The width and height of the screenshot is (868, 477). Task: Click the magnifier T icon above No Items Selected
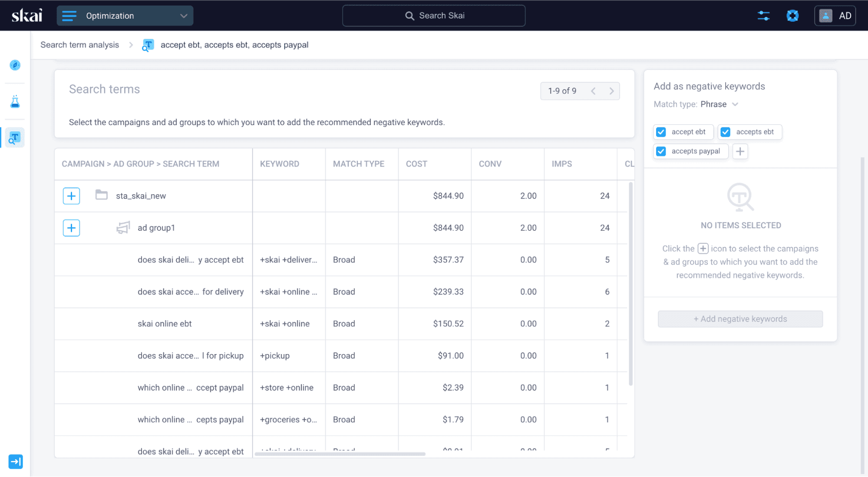point(740,197)
